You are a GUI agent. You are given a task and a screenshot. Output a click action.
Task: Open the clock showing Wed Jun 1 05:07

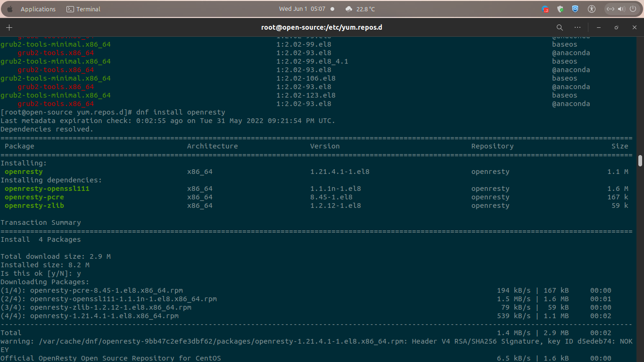coord(302,9)
